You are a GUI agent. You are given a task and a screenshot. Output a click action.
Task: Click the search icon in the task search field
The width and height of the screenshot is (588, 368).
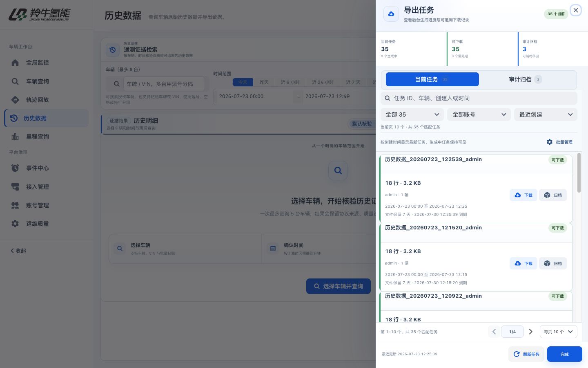(x=388, y=98)
